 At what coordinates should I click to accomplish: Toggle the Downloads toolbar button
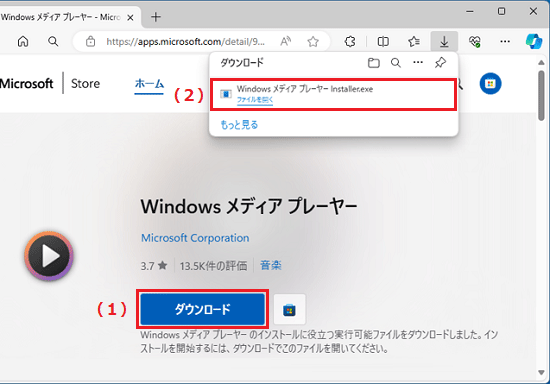[444, 41]
